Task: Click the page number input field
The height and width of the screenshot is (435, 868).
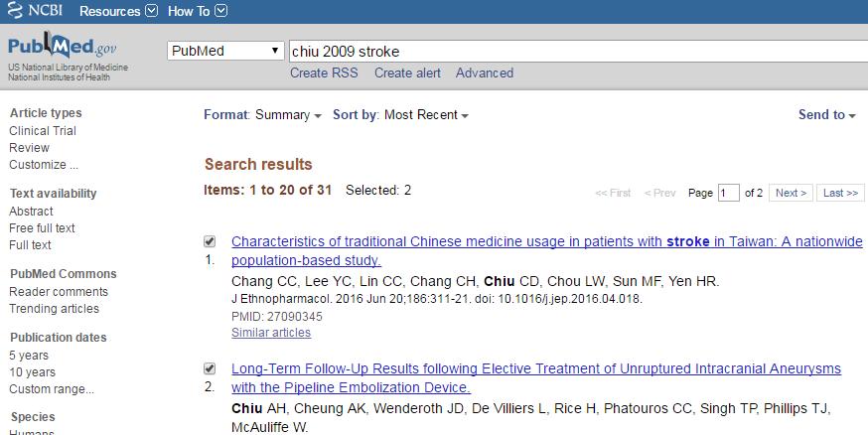Action: point(729,193)
